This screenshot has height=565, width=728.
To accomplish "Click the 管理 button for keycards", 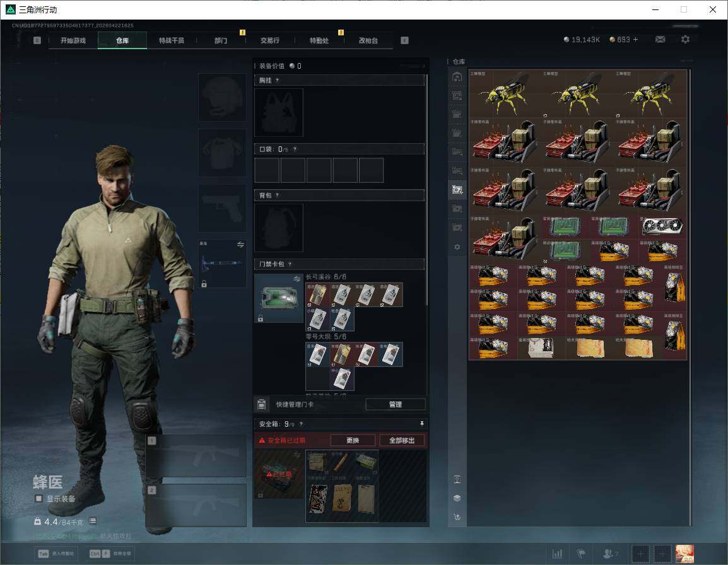I will coord(395,404).
